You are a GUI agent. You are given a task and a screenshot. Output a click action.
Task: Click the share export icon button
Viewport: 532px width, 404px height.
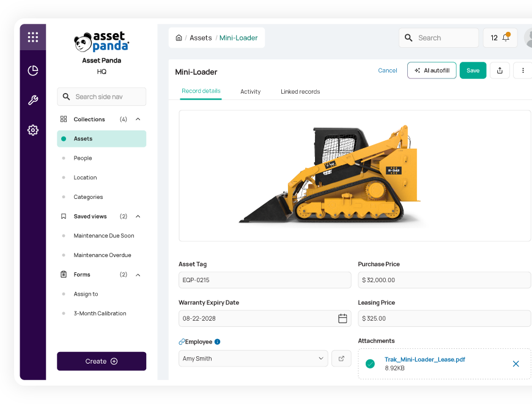(500, 70)
